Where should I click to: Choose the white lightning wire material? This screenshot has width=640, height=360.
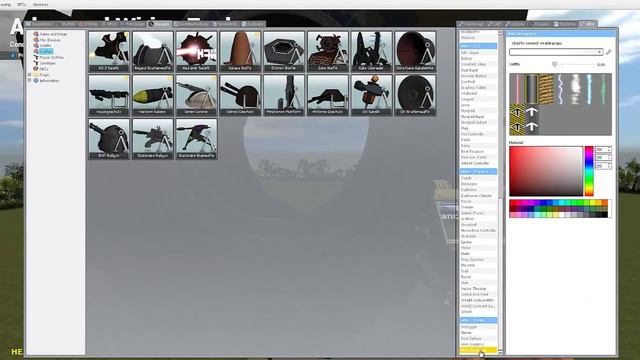(560, 89)
